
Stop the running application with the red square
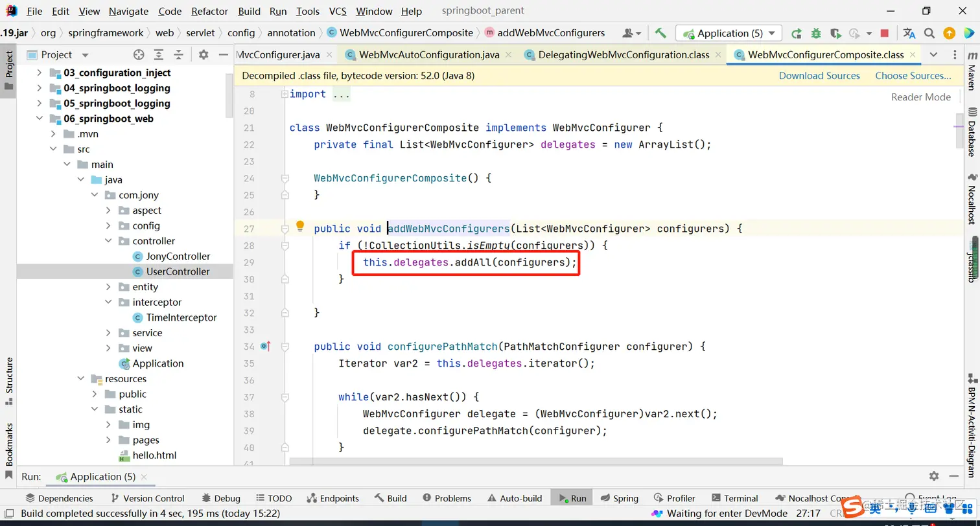[x=885, y=33]
